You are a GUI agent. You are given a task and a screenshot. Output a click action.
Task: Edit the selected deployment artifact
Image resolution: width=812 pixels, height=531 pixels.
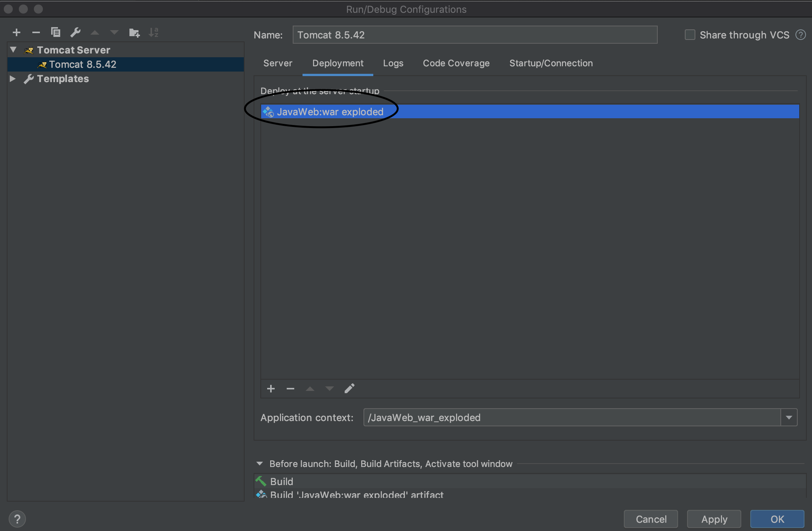click(x=350, y=388)
